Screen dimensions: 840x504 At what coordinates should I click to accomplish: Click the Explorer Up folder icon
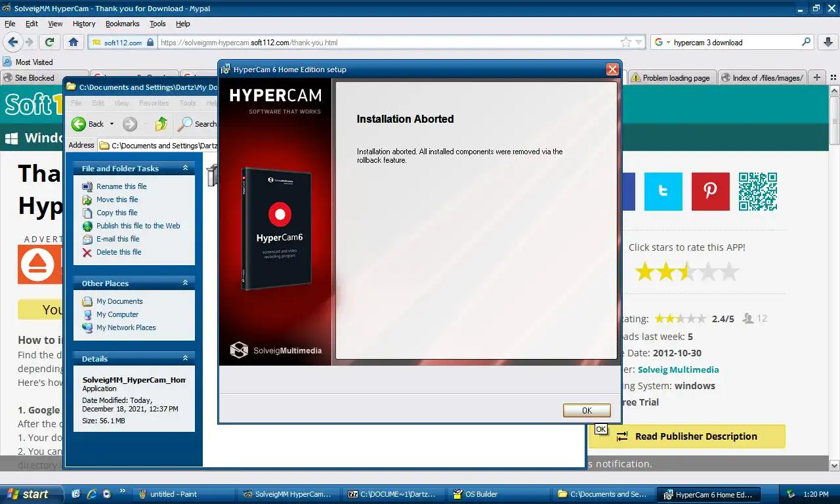(x=161, y=123)
